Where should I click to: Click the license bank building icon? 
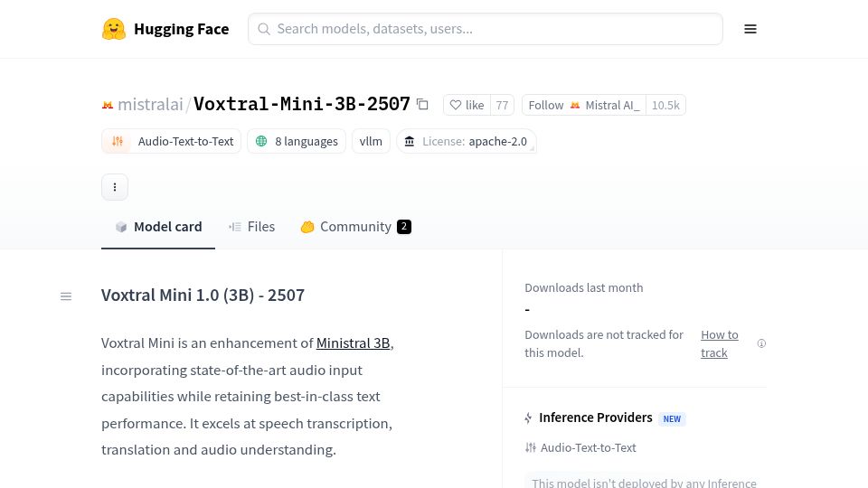pyautogui.click(x=409, y=141)
